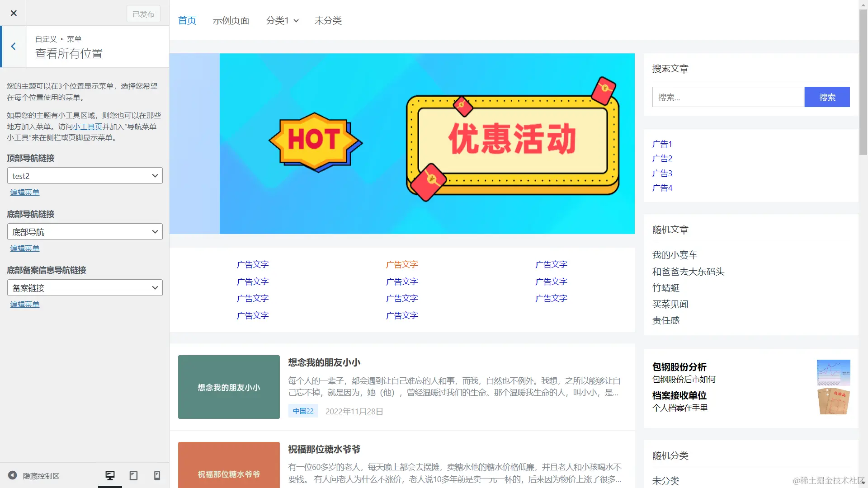The height and width of the screenshot is (488, 868).
Task: Open the 底部备案信息导航链接 dropdown showing 备案链接
Action: pyautogui.click(x=85, y=288)
